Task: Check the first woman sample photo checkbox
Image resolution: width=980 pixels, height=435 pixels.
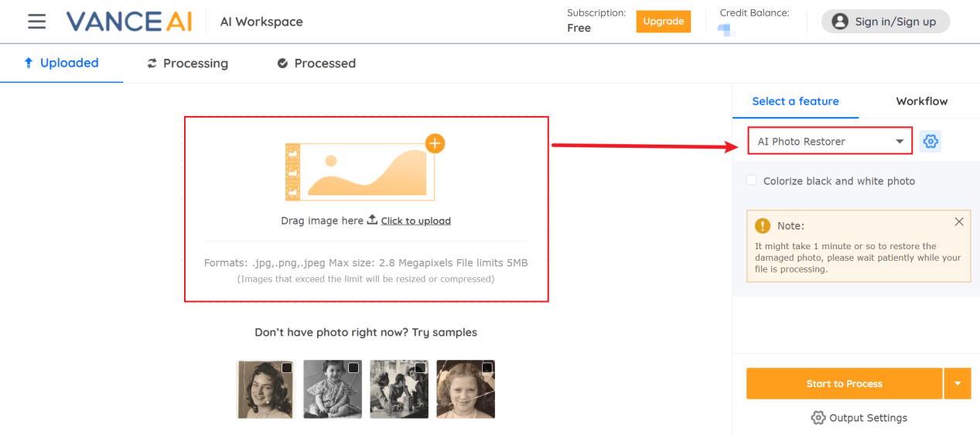Action: pos(287,368)
